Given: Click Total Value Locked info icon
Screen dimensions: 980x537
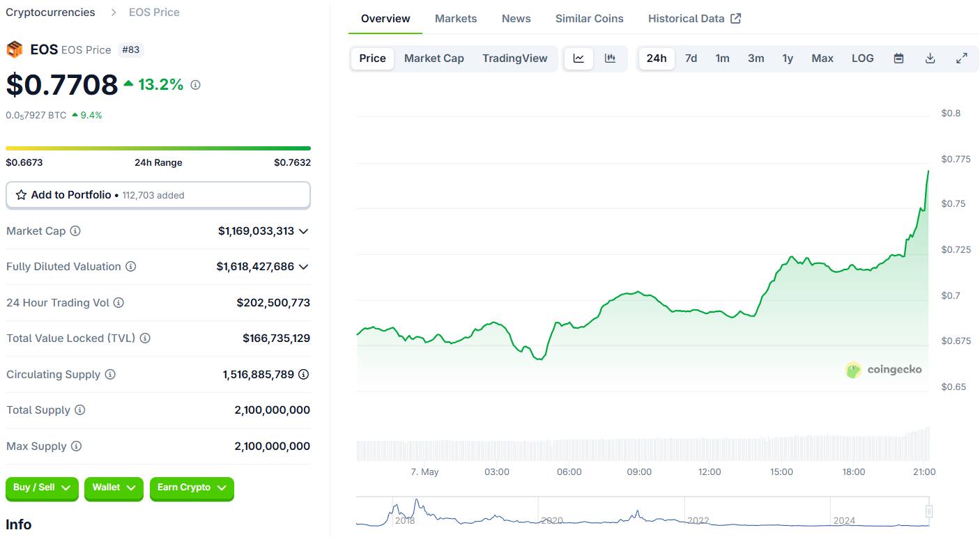Looking at the screenshot, I should pos(145,338).
